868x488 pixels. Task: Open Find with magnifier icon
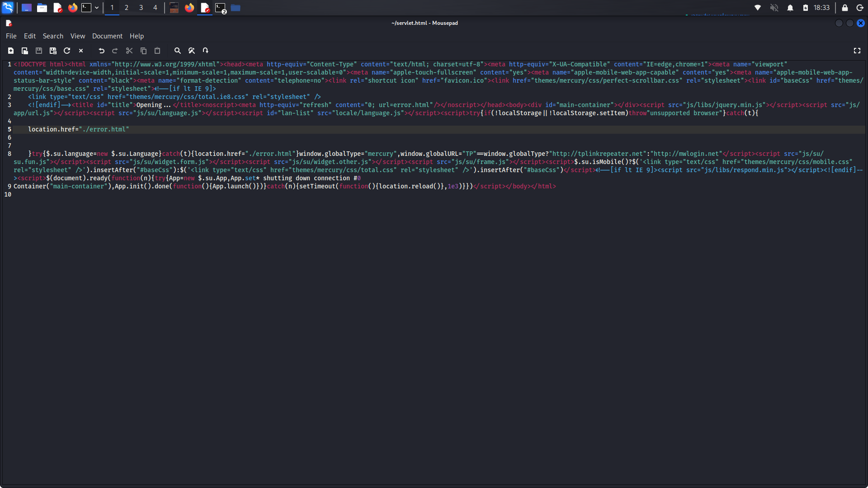(x=178, y=51)
